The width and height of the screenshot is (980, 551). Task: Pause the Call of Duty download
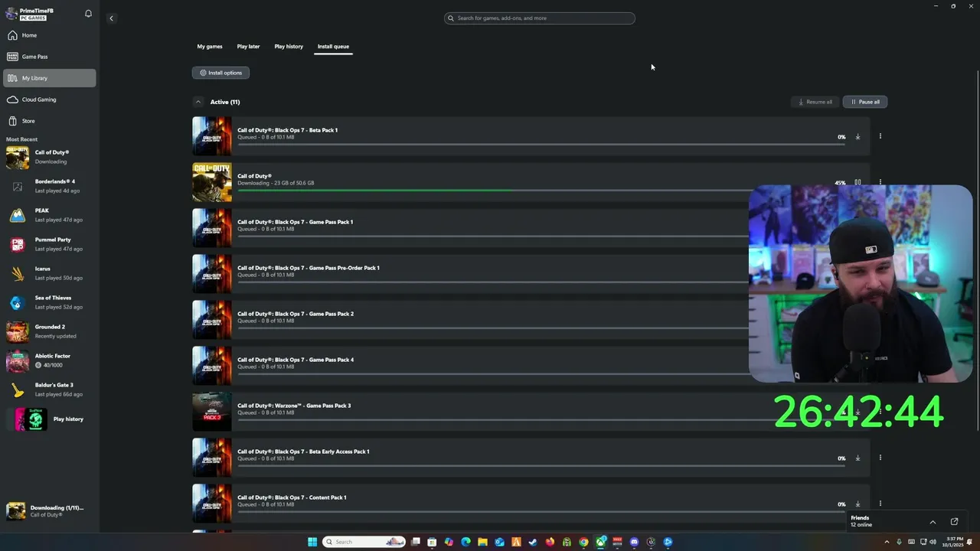pos(857,183)
